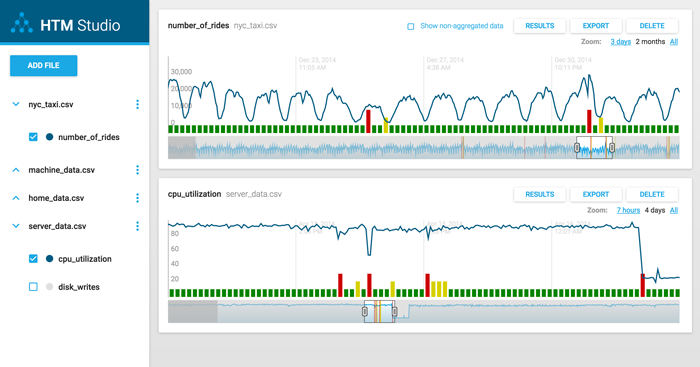The height and width of the screenshot is (367, 700).
Task: Open options menu for machine_data.csv
Action: (138, 170)
